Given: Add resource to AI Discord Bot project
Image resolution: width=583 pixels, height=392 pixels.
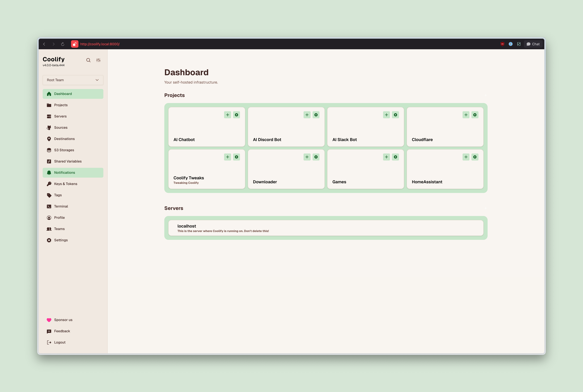Looking at the screenshot, I should pyautogui.click(x=307, y=115).
